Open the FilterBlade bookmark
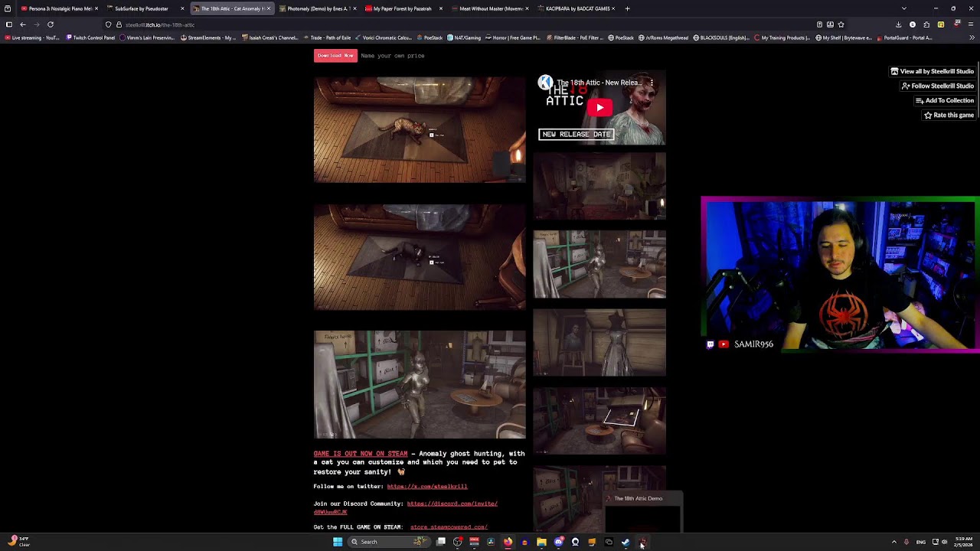 (576, 37)
